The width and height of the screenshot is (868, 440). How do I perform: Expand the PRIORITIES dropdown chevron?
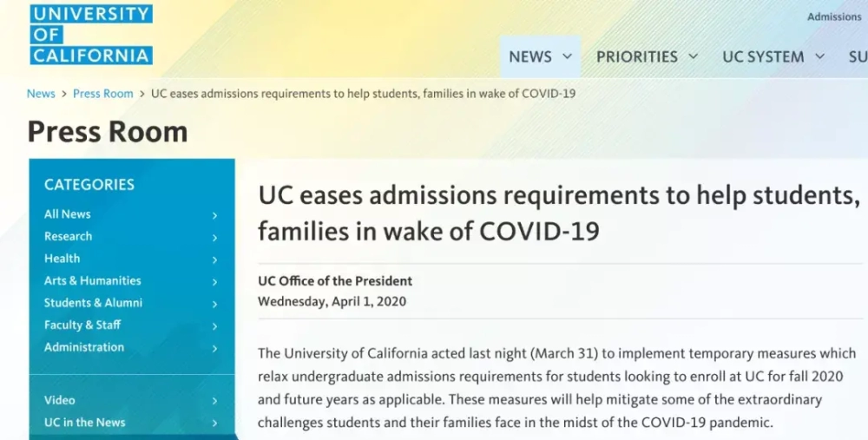(693, 56)
